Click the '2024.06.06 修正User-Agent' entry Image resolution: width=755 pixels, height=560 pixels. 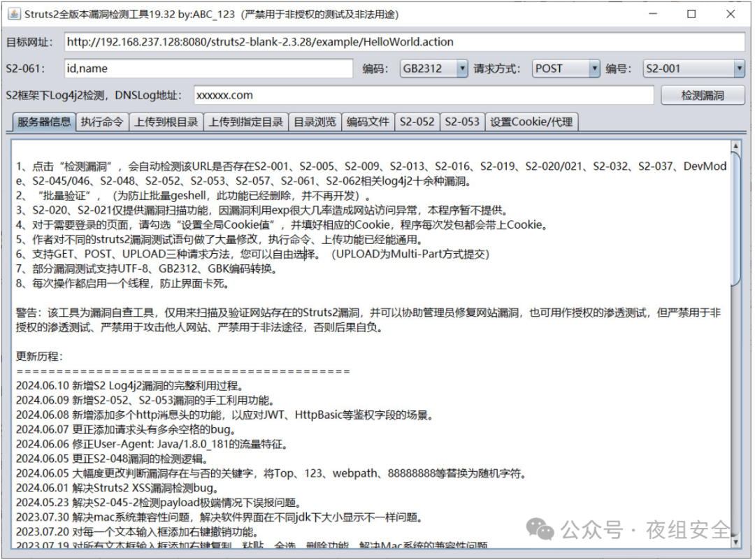(x=152, y=445)
